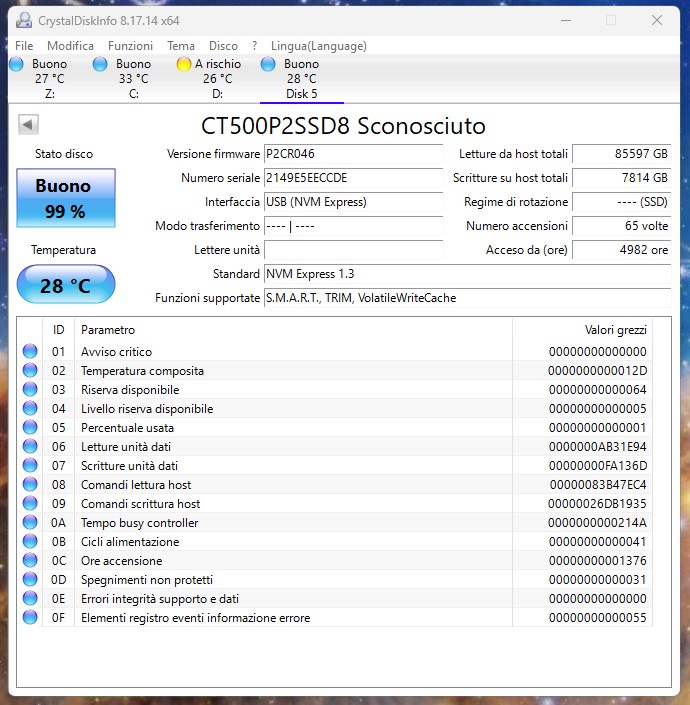Open the File menu
Screen dimensions: 690x705
(24, 46)
